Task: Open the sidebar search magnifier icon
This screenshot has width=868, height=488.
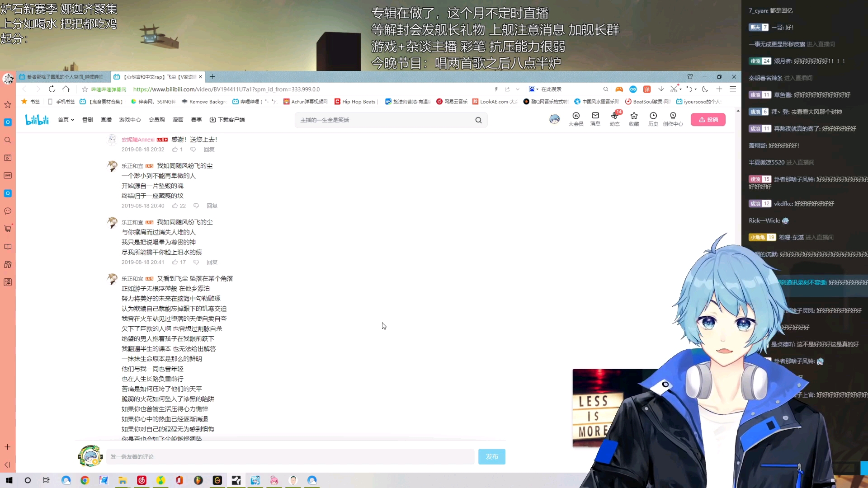Action: (x=8, y=140)
